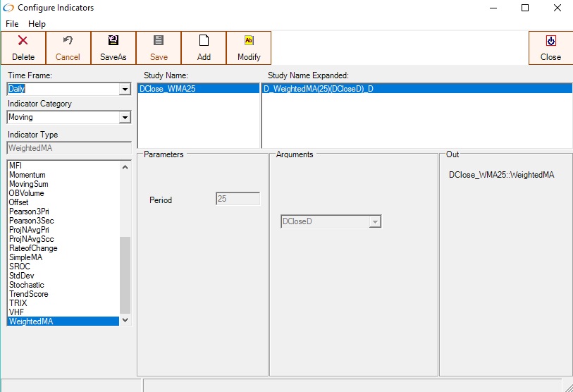Expand the DCloseD arguments dropdown
The height and width of the screenshot is (392, 573).
pos(375,222)
